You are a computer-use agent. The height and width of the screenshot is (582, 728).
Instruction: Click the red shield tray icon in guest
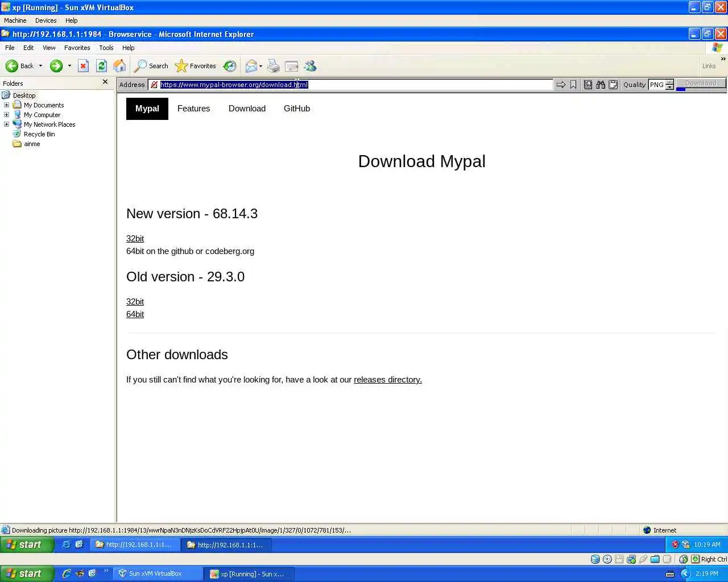click(675, 544)
